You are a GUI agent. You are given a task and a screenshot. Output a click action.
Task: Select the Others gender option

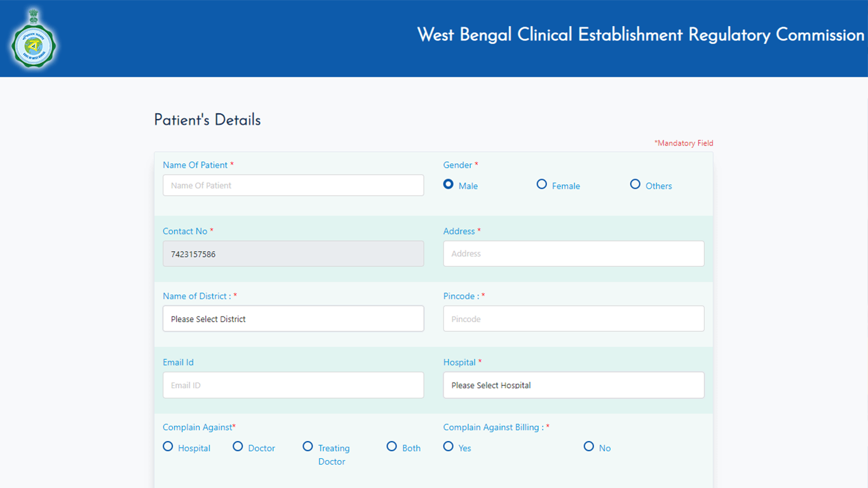coord(635,184)
